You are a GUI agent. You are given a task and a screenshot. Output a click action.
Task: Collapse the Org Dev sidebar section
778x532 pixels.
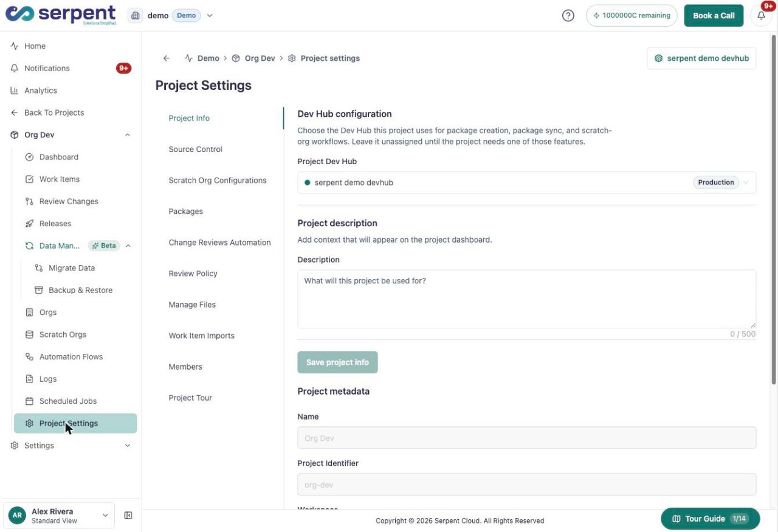point(128,135)
